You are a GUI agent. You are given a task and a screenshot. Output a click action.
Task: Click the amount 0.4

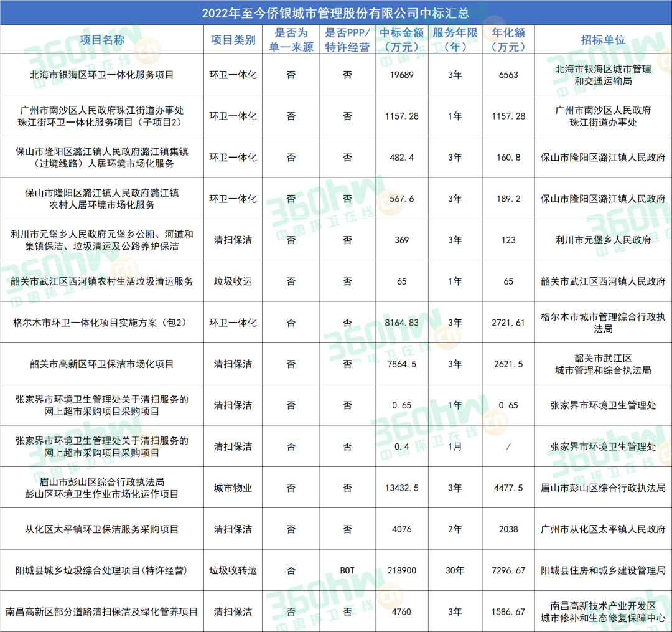pyautogui.click(x=401, y=447)
